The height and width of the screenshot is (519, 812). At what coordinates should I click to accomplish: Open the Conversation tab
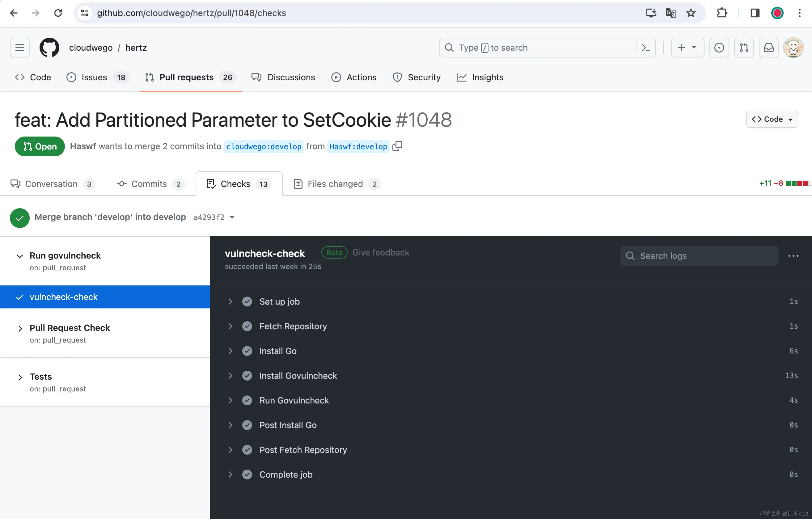pyautogui.click(x=51, y=184)
